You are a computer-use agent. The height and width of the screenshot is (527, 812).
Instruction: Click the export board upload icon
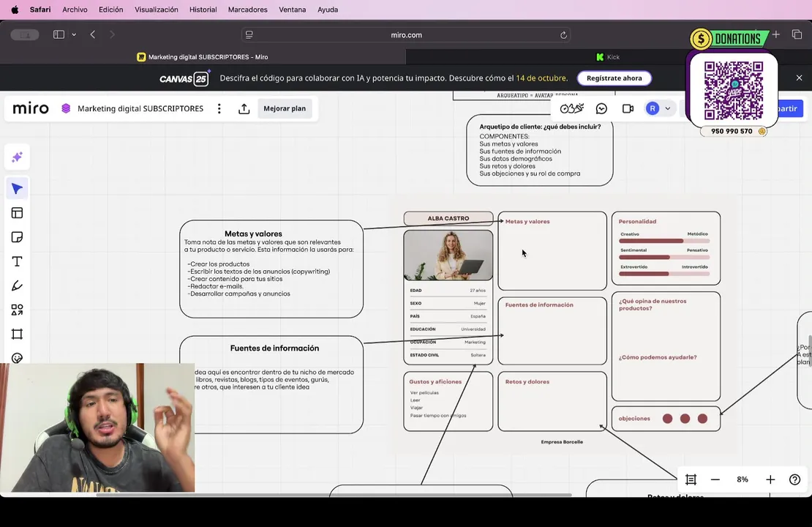pos(244,109)
